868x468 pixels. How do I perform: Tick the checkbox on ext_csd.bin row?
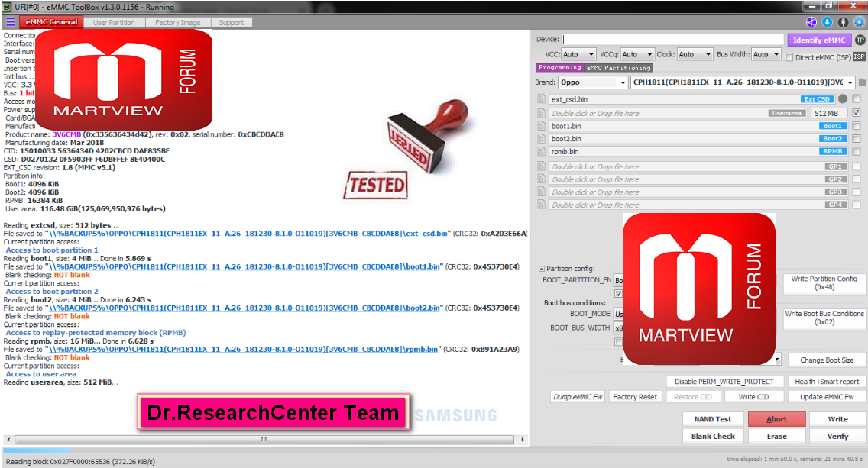point(857,99)
